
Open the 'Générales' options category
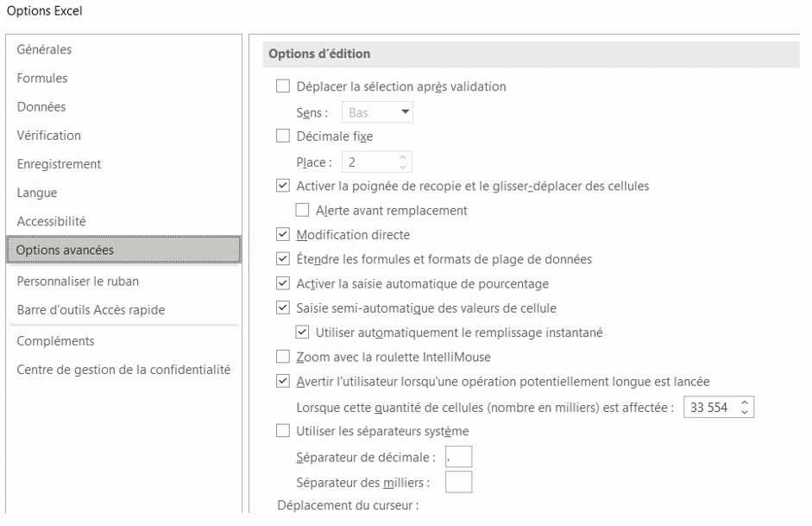[45, 49]
